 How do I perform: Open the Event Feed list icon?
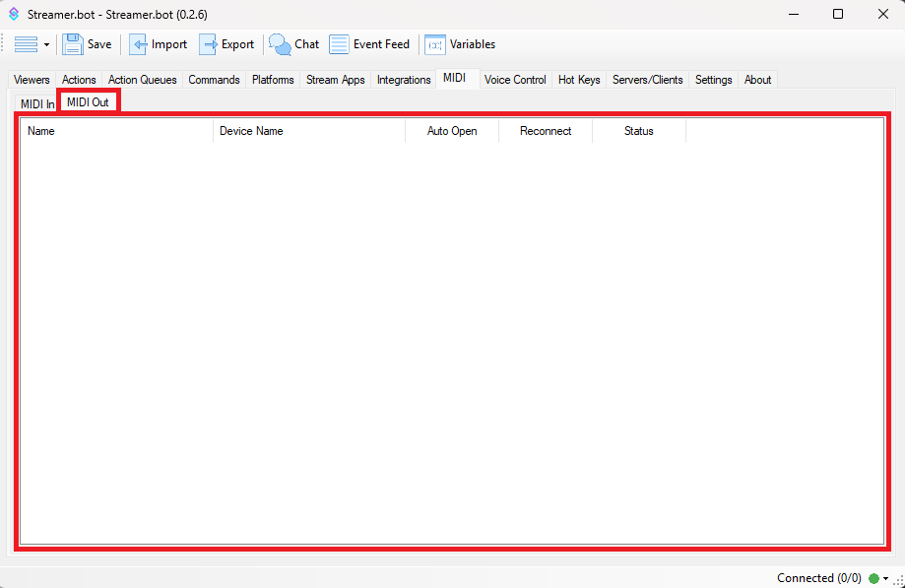[339, 44]
